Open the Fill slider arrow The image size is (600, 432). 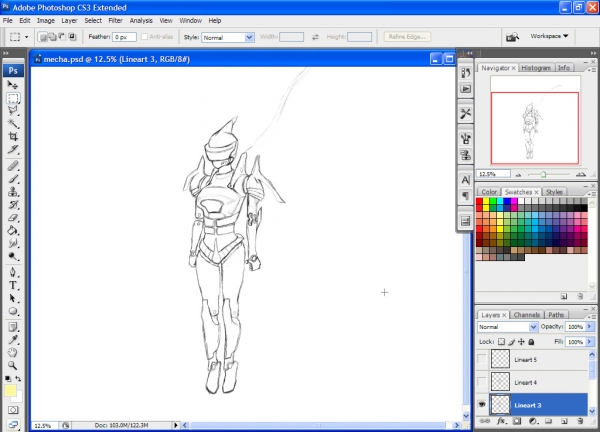point(590,342)
